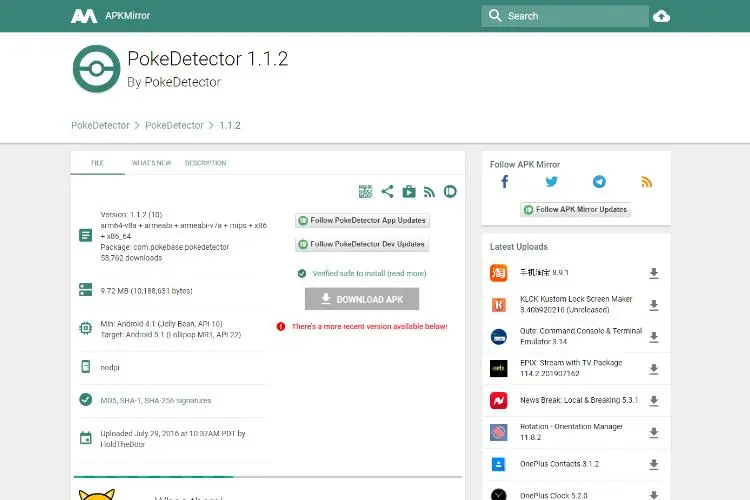
Task: Click the OnePlus Contacts app thumbnail icon
Action: (498, 464)
